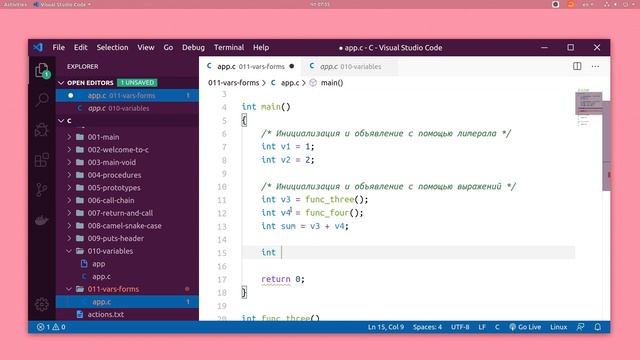Image resolution: width=640 pixels, height=360 pixels.
Task: Change indentation via Spaces: 4
Action: point(427,327)
